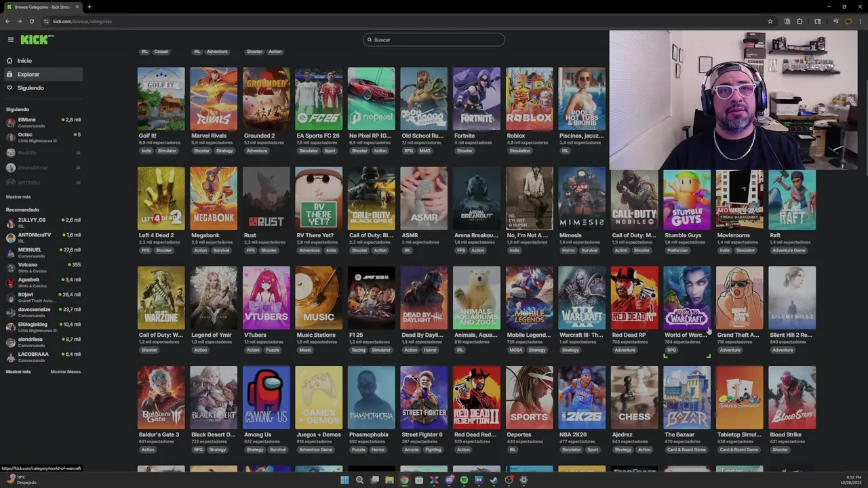Reload the page with browser refresh
868x488 pixels.
(x=31, y=21)
